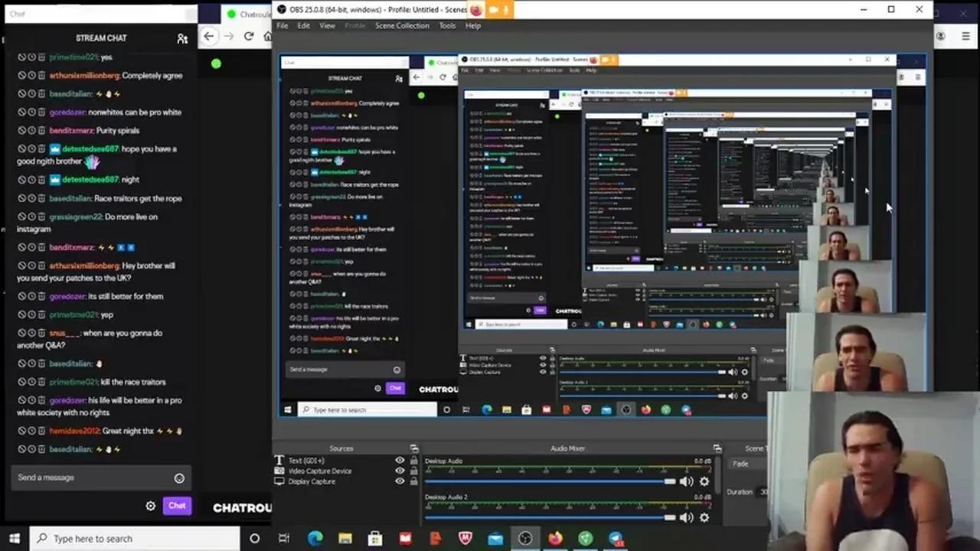Click the Windows Start button
This screenshot has height=551, width=980.
pos(14,538)
